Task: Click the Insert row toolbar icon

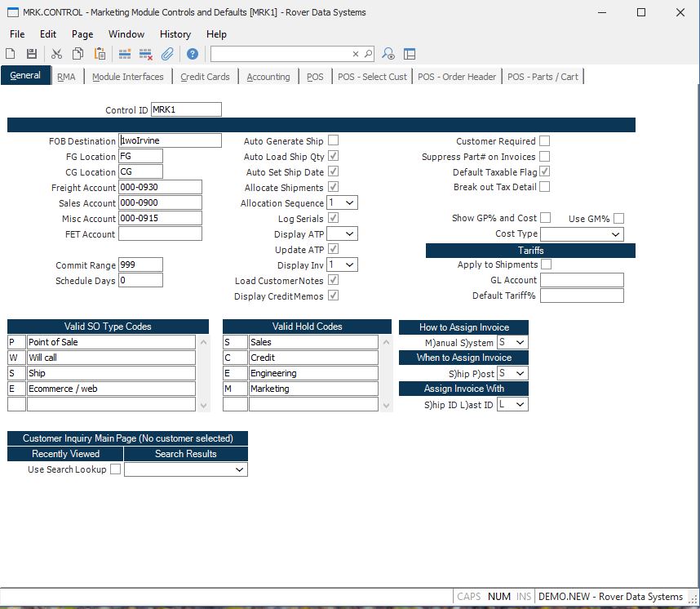Action: pyautogui.click(x=125, y=54)
